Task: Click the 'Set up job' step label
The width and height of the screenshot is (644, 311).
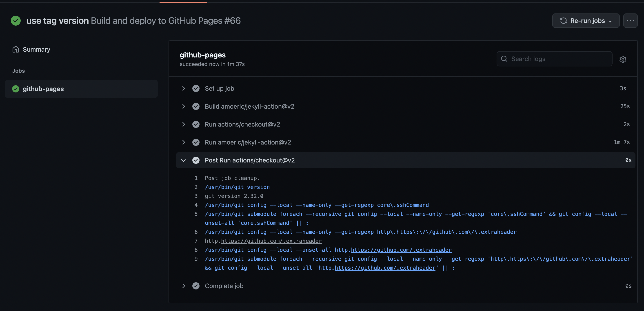Action: (x=220, y=89)
